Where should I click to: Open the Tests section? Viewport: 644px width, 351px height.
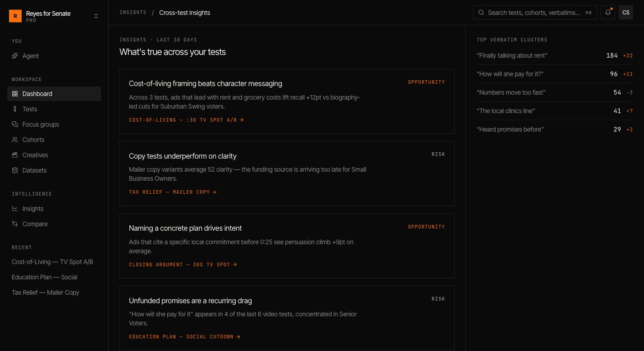point(54,109)
